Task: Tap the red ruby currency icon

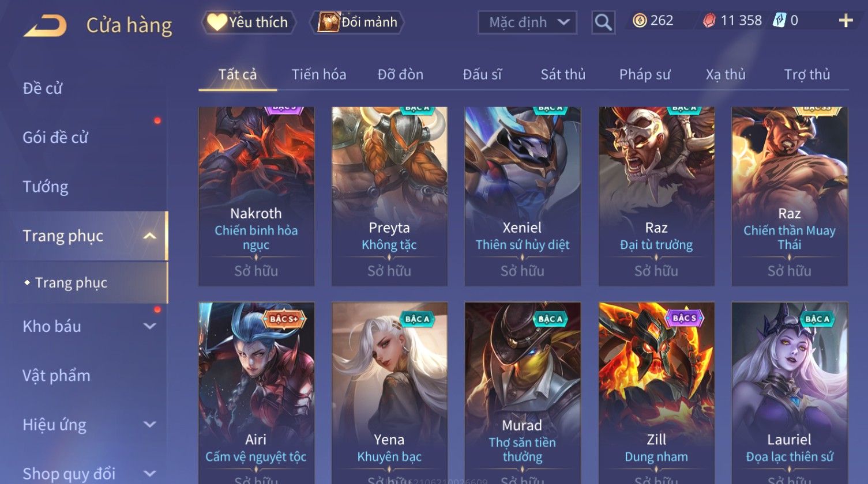Action: [709, 21]
